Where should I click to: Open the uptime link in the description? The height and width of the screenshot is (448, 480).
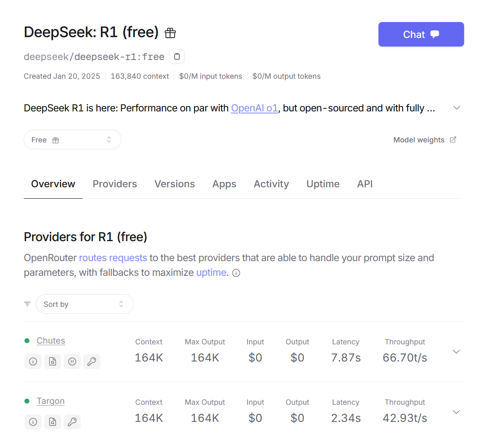click(x=211, y=273)
